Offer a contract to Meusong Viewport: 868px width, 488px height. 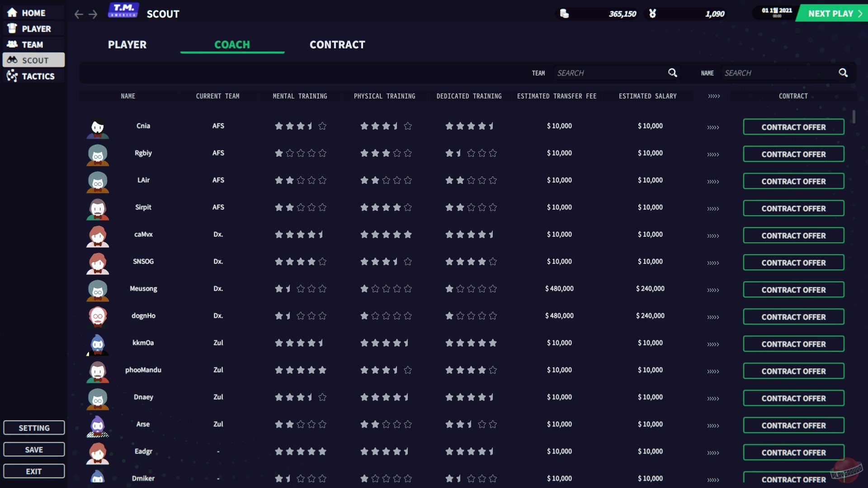pos(793,290)
